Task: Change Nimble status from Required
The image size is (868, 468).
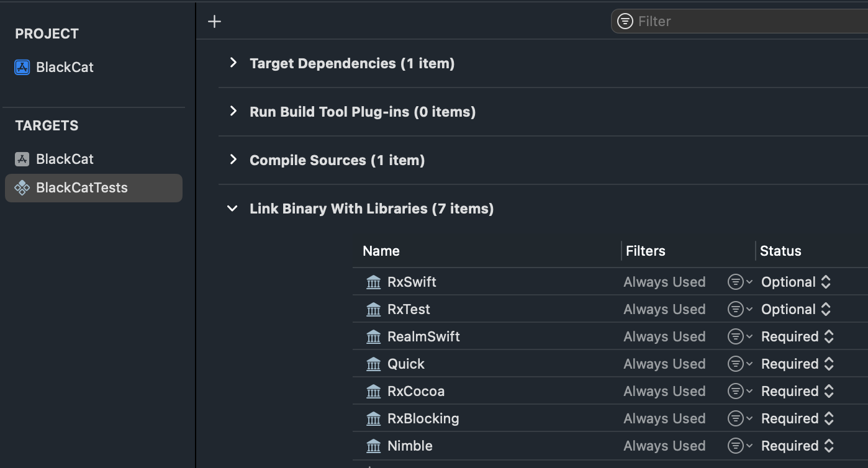Action: [798, 446]
